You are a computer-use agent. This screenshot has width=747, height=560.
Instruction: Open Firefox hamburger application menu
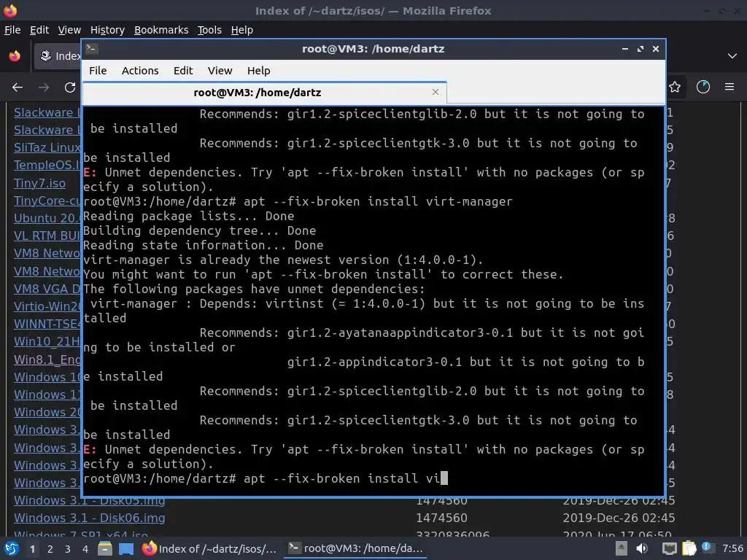point(729,87)
